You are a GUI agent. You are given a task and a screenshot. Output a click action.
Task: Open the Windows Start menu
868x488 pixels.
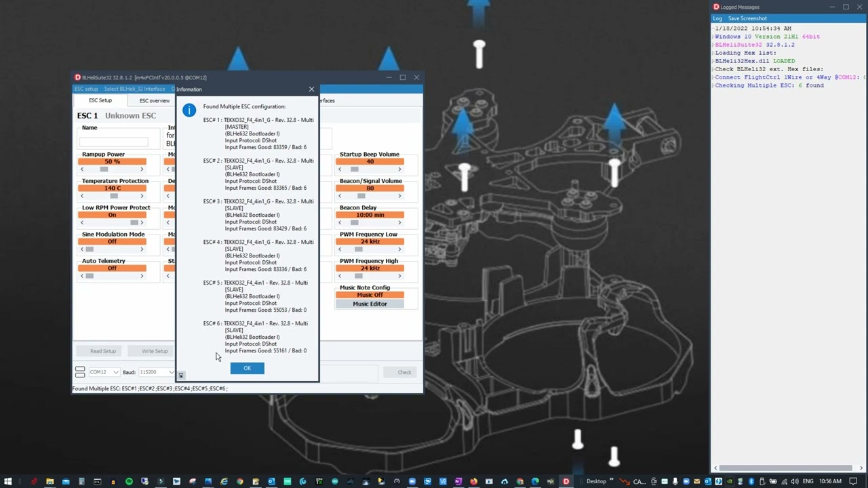8,481
